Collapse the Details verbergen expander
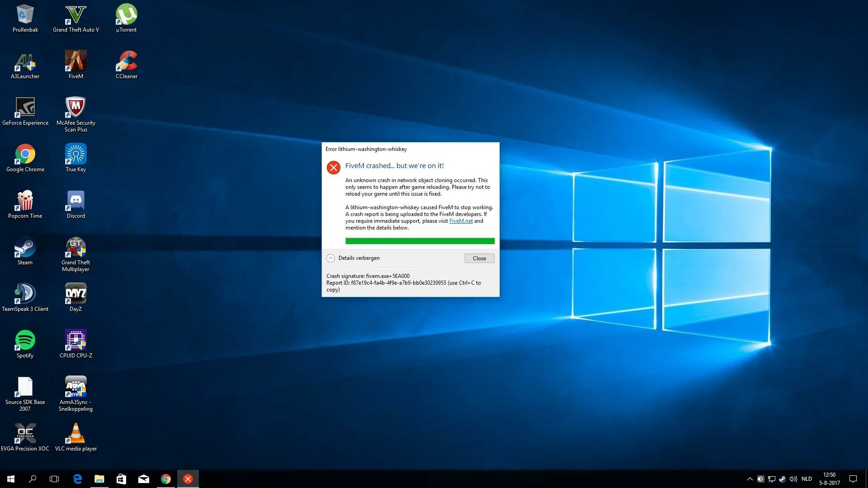Screen dimensions: 868x488 (x=353, y=258)
